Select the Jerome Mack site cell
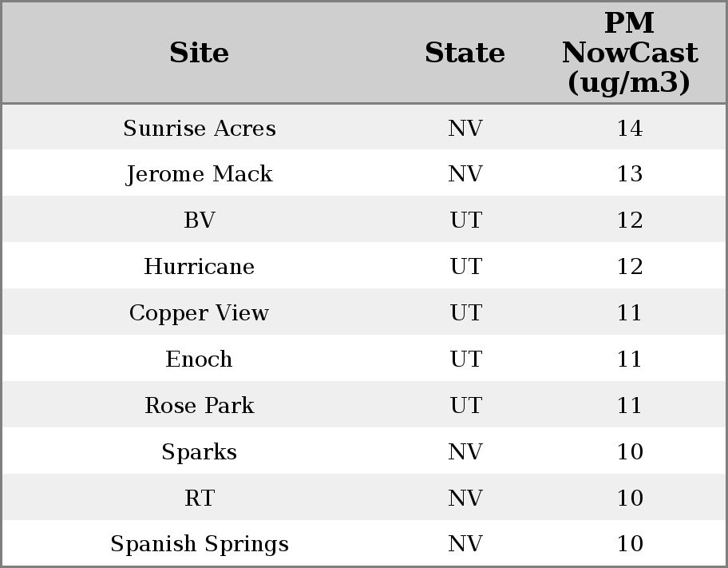Image resolution: width=728 pixels, height=568 pixels. coord(200,174)
